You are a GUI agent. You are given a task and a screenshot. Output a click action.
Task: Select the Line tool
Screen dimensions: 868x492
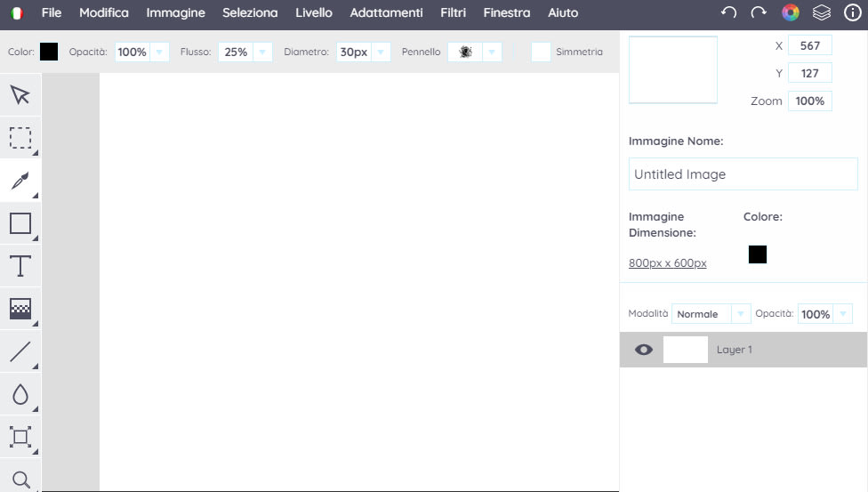click(20, 351)
